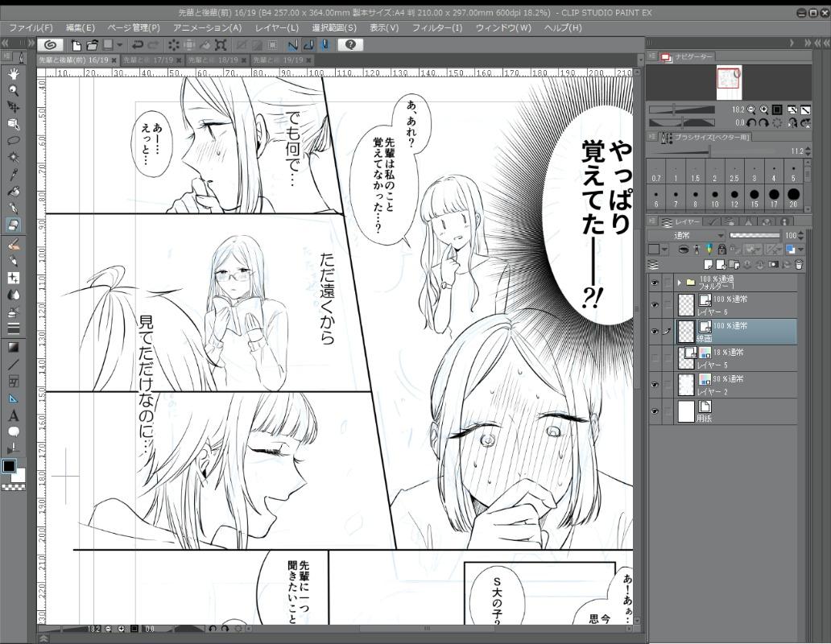This screenshot has width=831, height=644.
Task: Select the Frame border tool
Action: (x=13, y=382)
